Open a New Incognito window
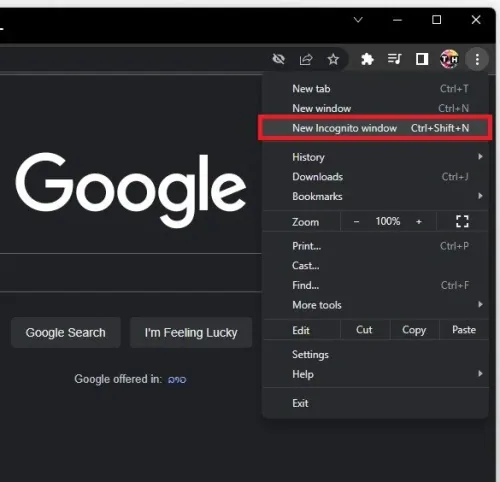 [375, 128]
